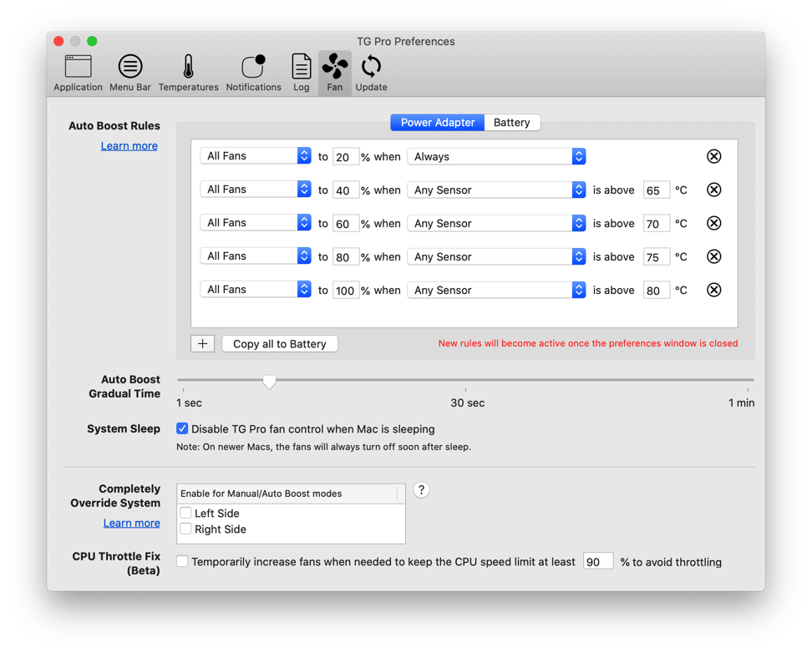
Task: Open the Notifications preferences pane
Action: pyautogui.click(x=253, y=73)
